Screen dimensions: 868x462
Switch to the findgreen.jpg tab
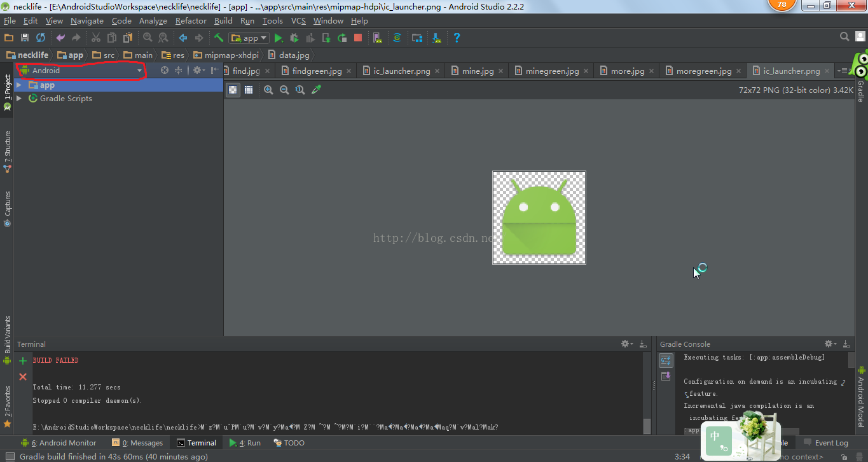316,71
